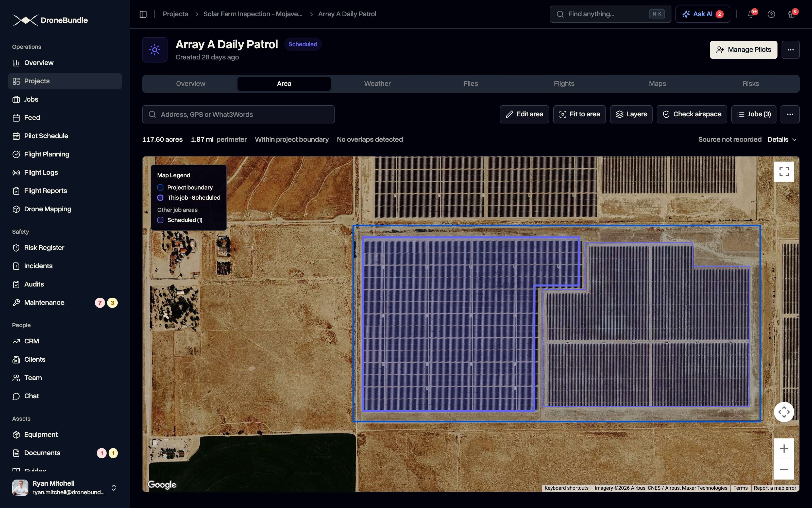Image resolution: width=812 pixels, height=508 pixels.
Task: Enter fullscreen map view
Action: (x=784, y=172)
